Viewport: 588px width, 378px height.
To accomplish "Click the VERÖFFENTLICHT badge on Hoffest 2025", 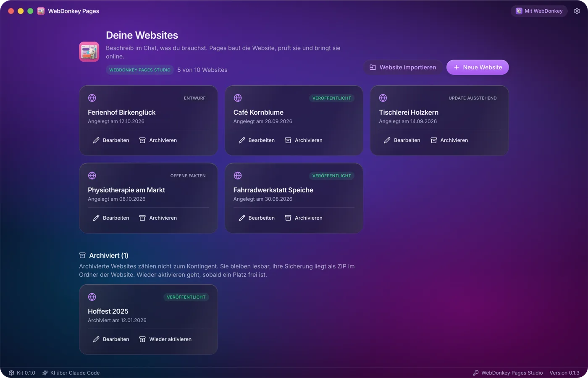I will pyautogui.click(x=186, y=297).
